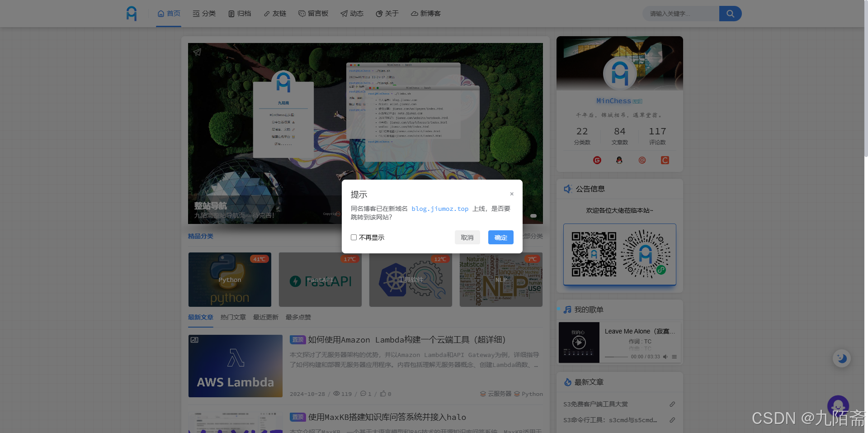This screenshot has width=868, height=433.
Task: Open the Python category card
Action: (x=230, y=280)
